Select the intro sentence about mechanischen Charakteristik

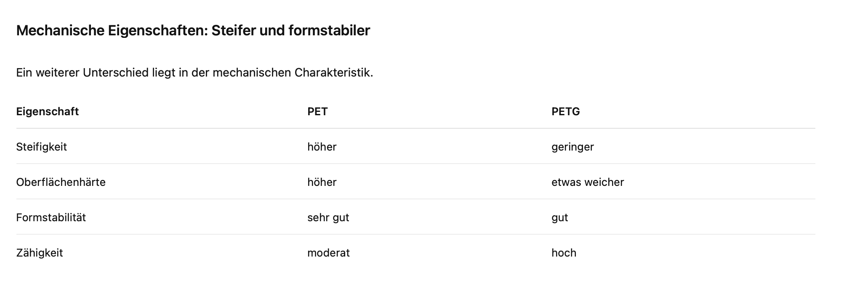pyautogui.click(x=194, y=73)
